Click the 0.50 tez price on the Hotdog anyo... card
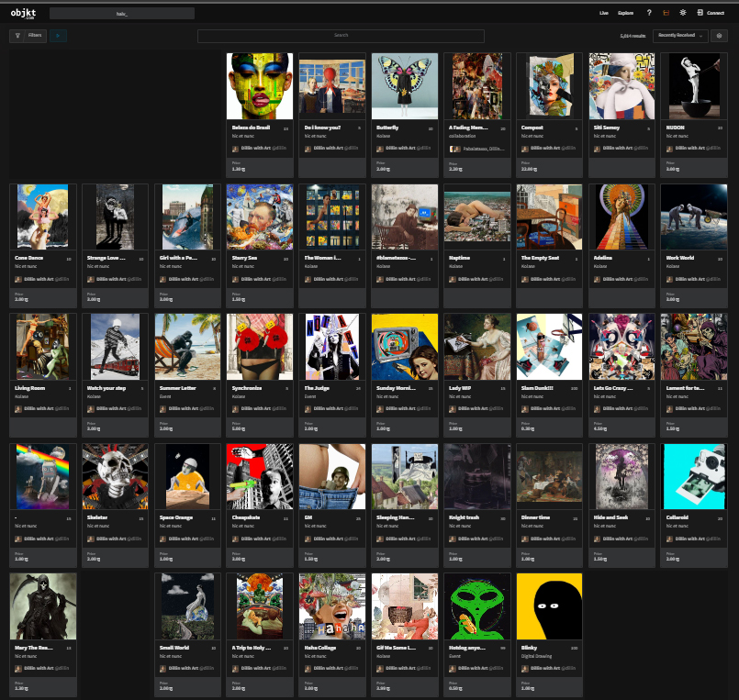 point(455,689)
